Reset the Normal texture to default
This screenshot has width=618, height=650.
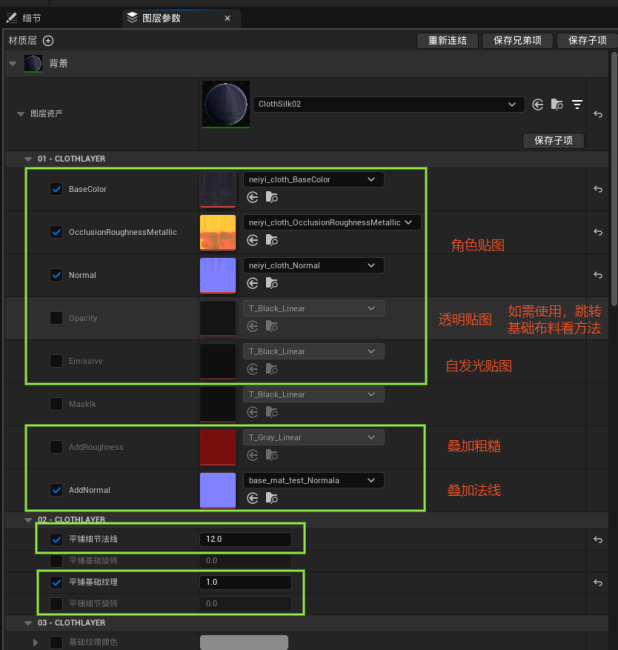(597, 275)
